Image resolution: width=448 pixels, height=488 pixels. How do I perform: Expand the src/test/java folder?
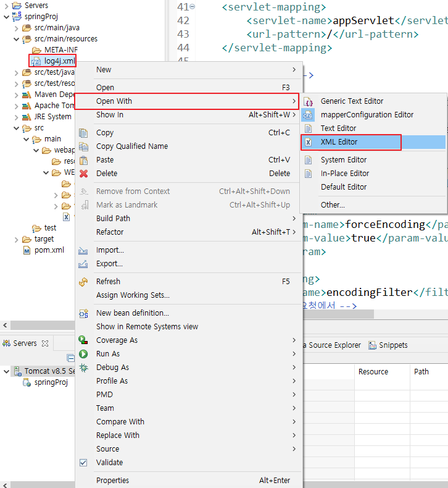[x=16, y=73]
